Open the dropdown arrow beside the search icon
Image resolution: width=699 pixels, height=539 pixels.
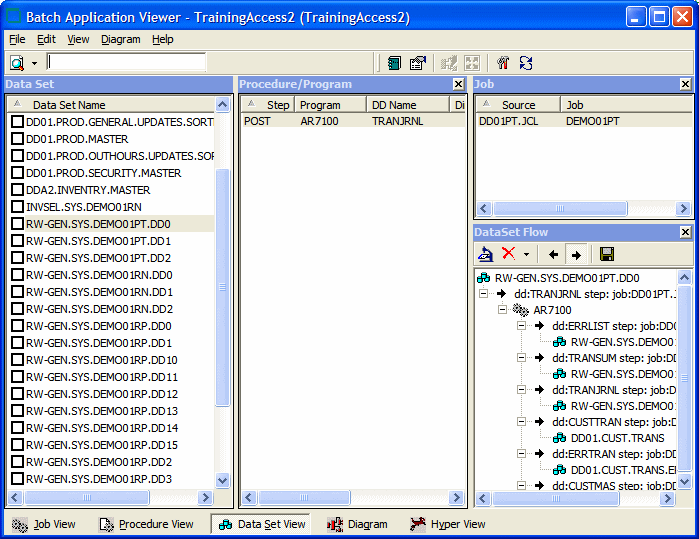tap(33, 63)
